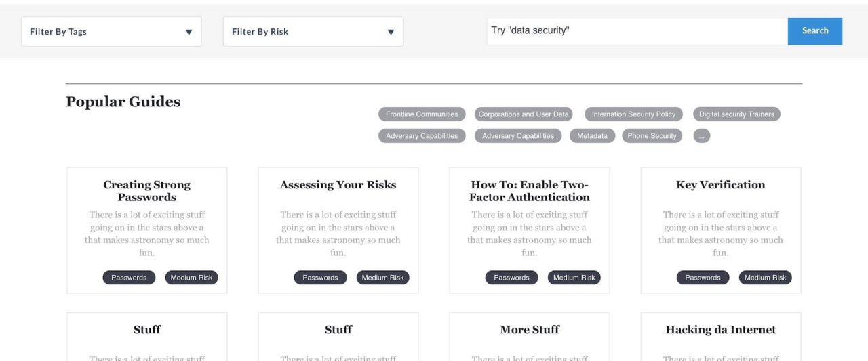Focus the "data security" search field
Screen dimensions: 868x361
[x=636, y=31]
